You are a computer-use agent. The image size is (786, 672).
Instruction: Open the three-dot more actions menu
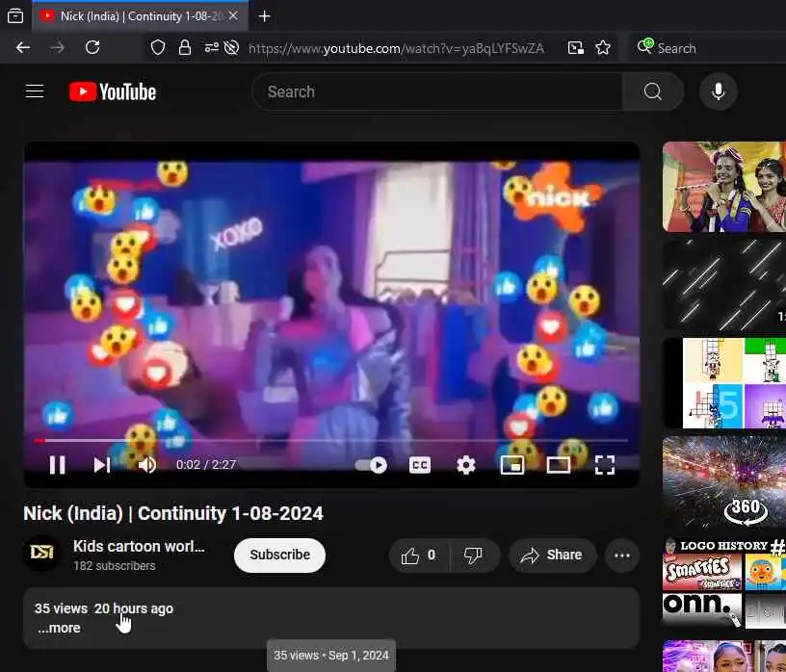(622, 556)
